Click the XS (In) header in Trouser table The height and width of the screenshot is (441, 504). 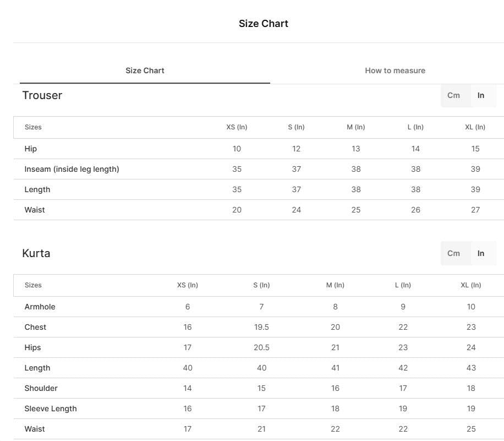click(x=237, y=127)
